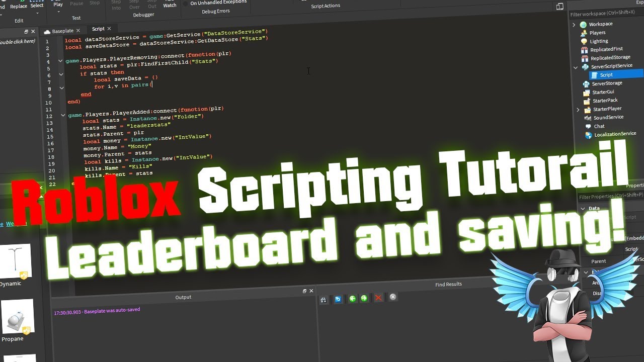644x362 pixels.
Task: Select the StarterPlayer folder icon
Action: click(x=587, y=109)
